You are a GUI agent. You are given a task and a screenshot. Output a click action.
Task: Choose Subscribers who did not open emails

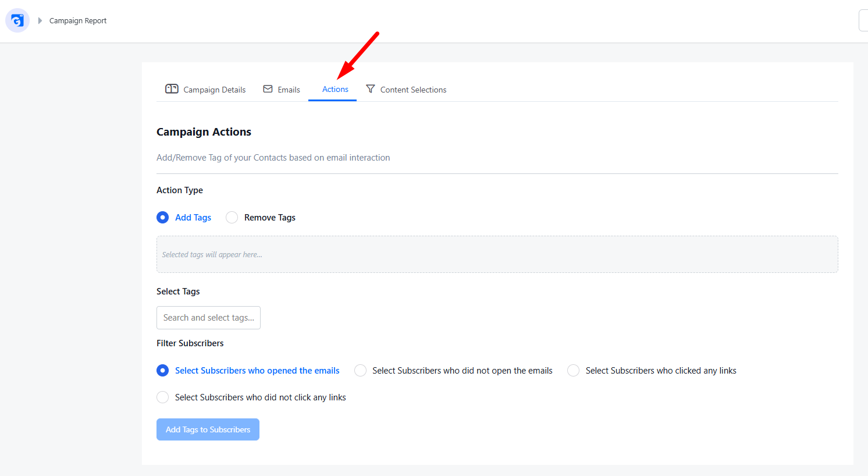[x=360, y=371]
